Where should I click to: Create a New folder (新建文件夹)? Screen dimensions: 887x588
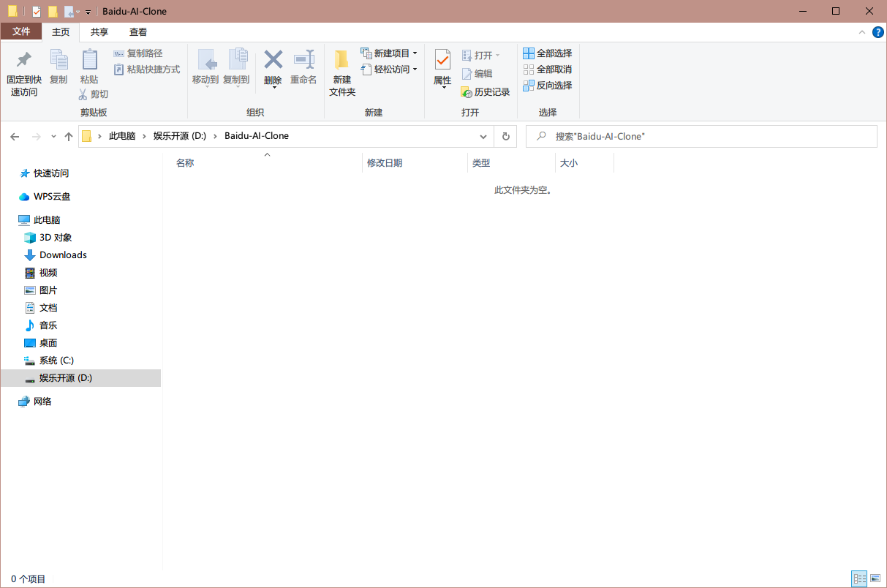coord(342,73)
